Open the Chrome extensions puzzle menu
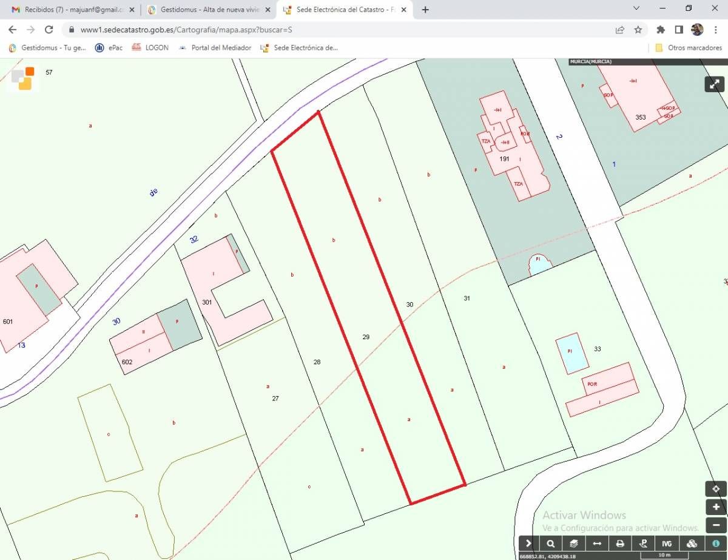Screen dimensions: 728x560 click(x=661, y=29)
